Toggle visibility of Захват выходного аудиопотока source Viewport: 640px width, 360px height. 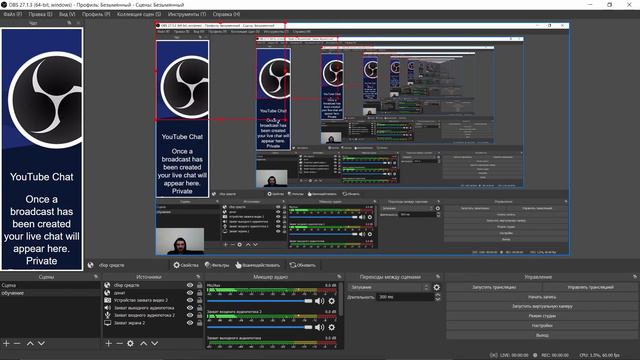190,308
